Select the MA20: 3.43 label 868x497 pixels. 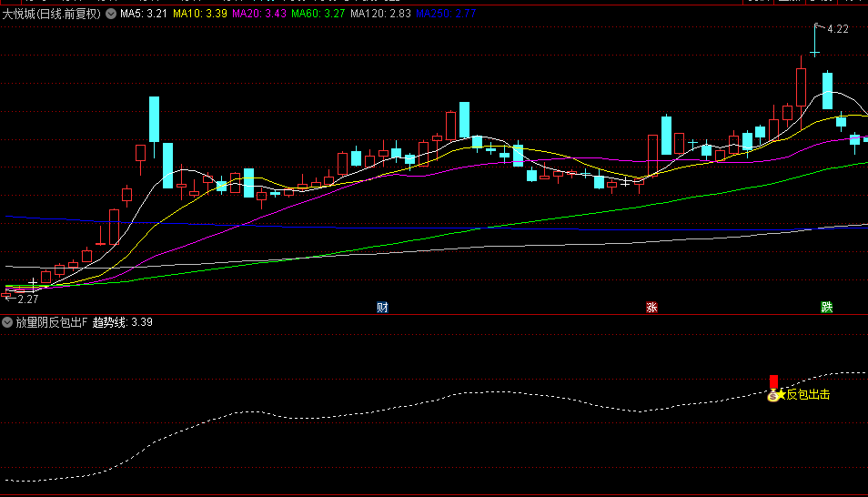point(259,14)
